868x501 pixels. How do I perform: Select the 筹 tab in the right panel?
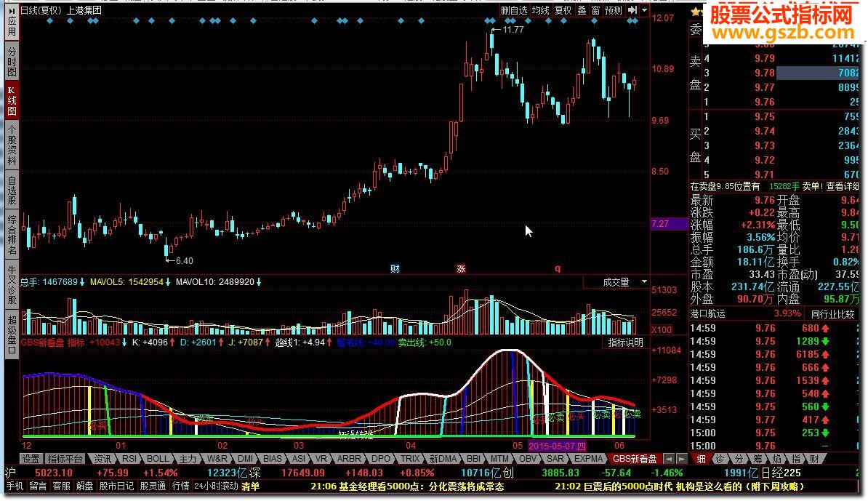coord(758,459)
